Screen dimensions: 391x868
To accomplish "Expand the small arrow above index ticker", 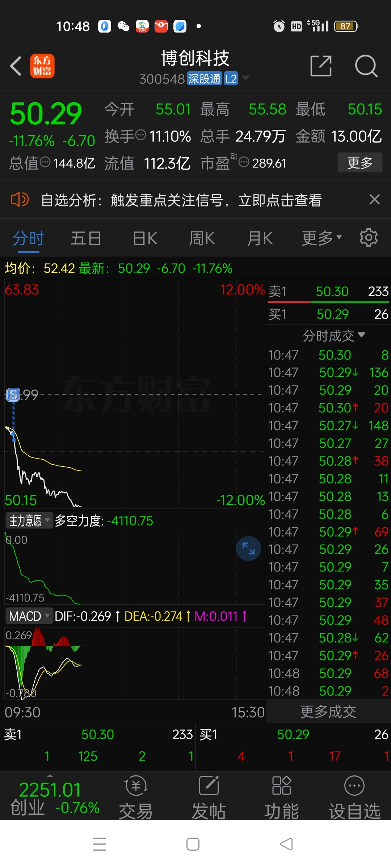I will 50,776.
